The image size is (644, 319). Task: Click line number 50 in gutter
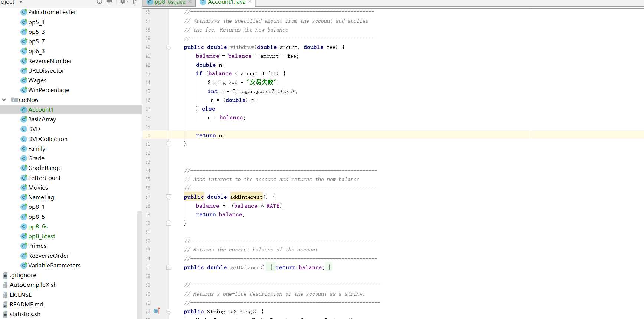pos(148,135)
